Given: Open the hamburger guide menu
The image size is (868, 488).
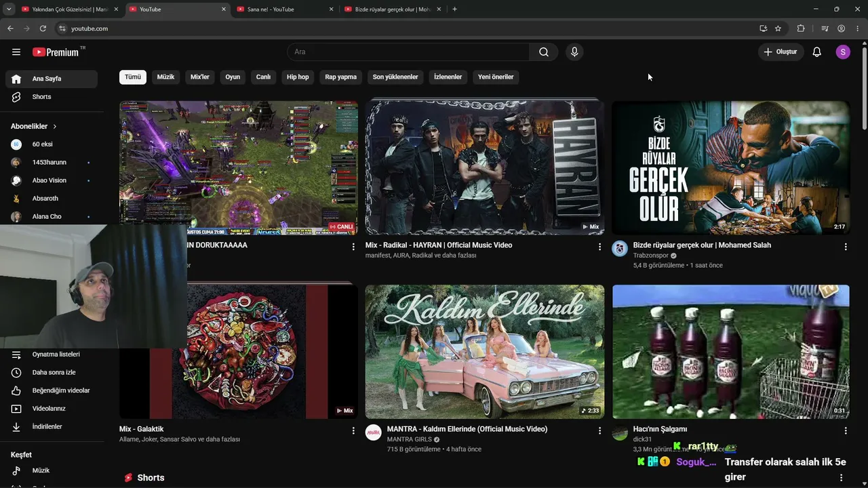Looking at the screenshot, I should 16,52.
